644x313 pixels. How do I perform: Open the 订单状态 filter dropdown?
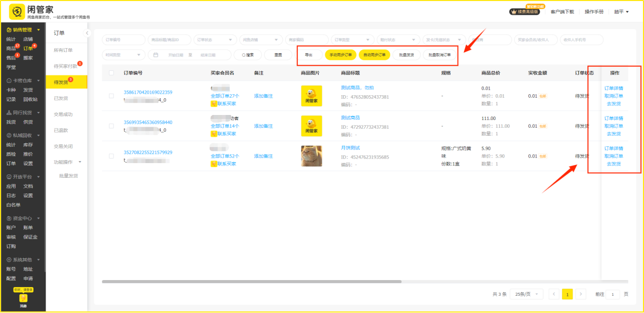(215, 40)
